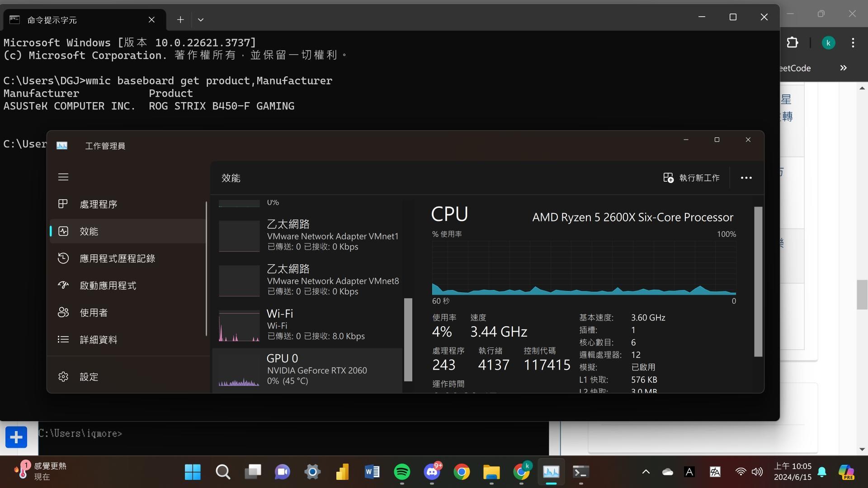Screen dimensions: 868x488
Task: Select GPU 0 NVIDIA GeForce RTX 2060
Action: point(307,370)
